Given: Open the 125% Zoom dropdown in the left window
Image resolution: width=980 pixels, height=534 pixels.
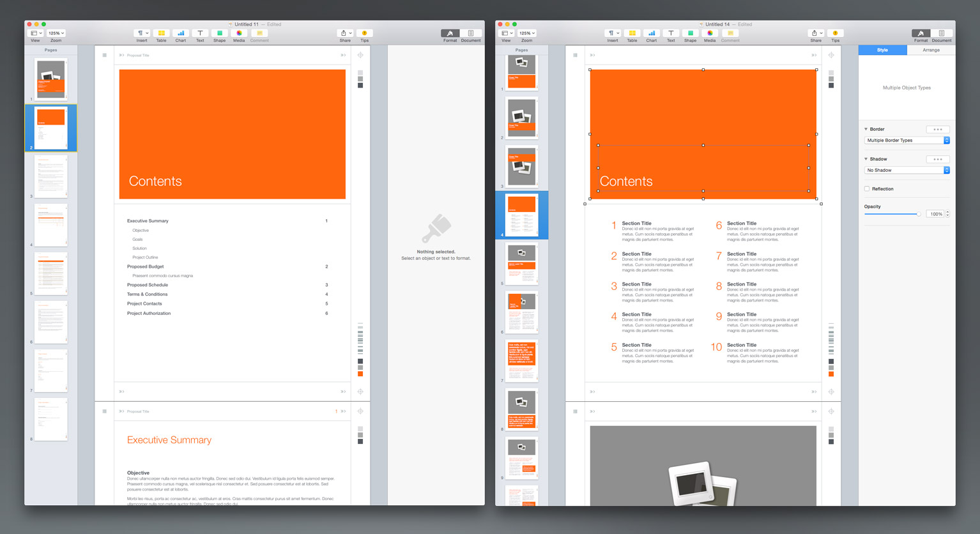Looking at the screenshot, I should click(56, 33).
